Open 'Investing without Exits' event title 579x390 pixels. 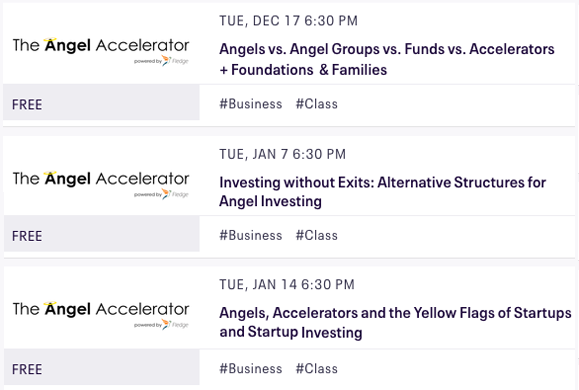pyautogui.click(x=383, y=192)
